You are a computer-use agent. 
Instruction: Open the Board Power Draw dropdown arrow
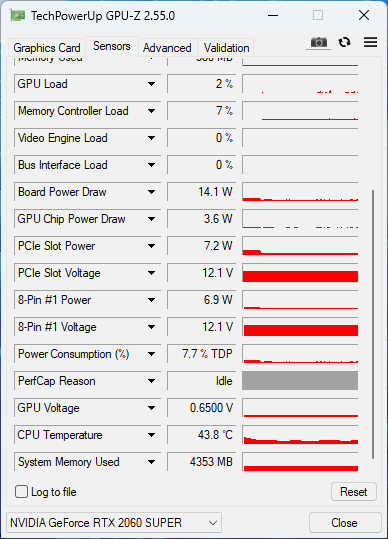tap(151, 192)
